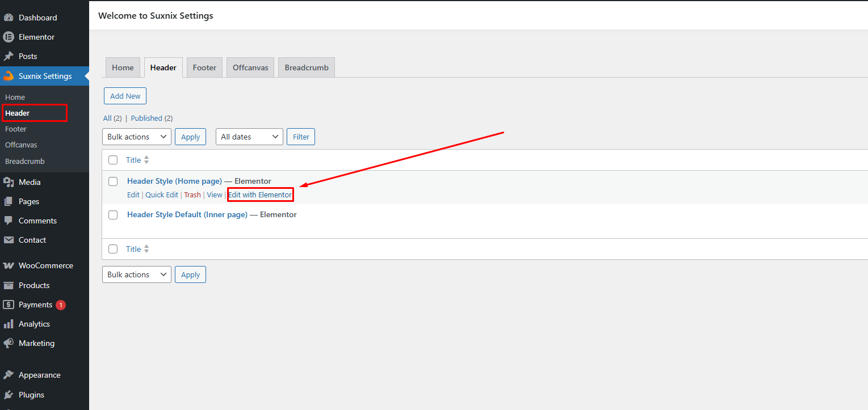The width and height of the screenshot is (868, 410).
Task: Toggle select-all checkbox in top Title header
Action: coord(113,160)
